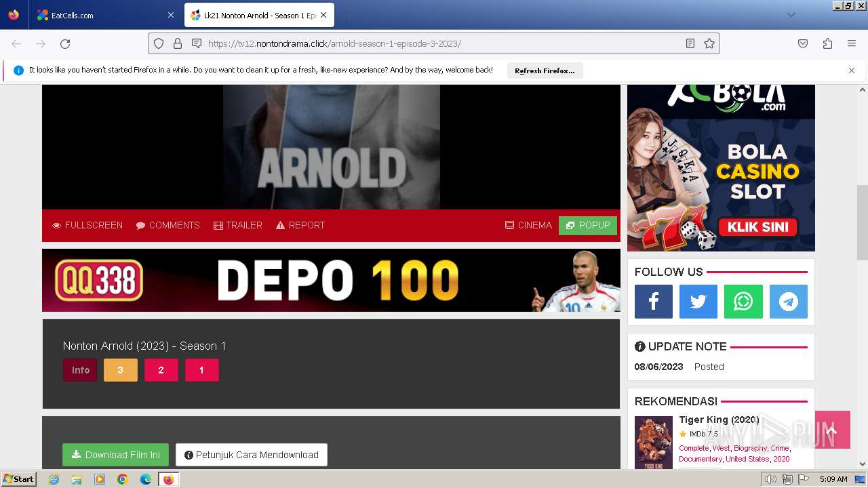Open the Telegram follow icon

(x=789, y=302)
